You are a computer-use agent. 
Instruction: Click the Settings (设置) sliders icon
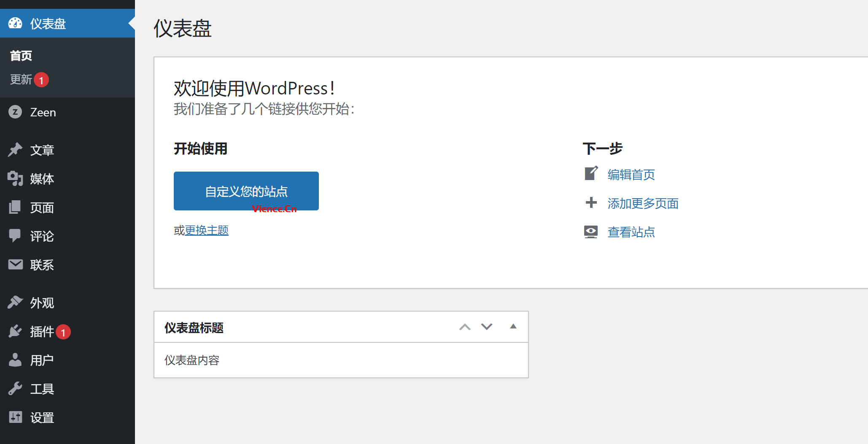click(15, 417)
